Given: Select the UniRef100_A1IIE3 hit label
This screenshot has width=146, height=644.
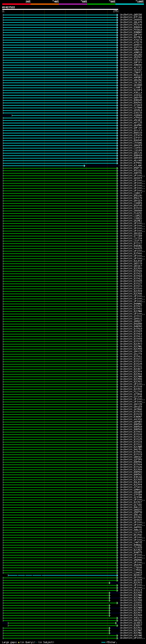Looking at the screenshot, I should tap(131, 67).
